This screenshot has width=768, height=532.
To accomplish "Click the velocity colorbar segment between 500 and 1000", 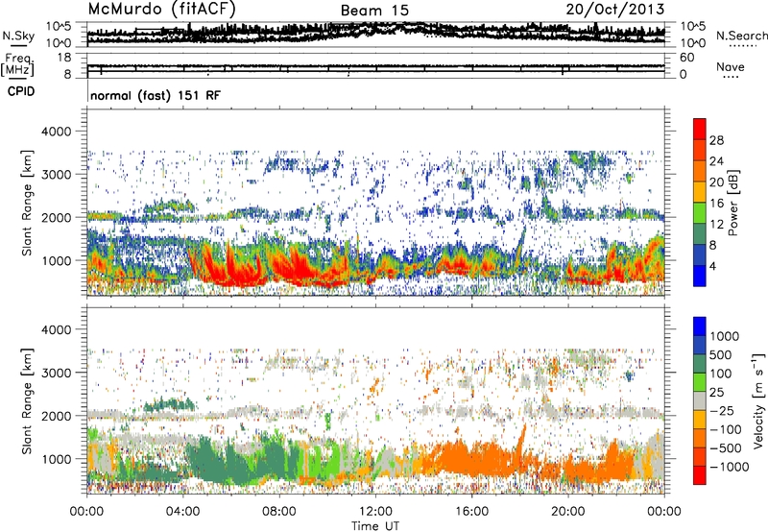I will pos(700,345).
